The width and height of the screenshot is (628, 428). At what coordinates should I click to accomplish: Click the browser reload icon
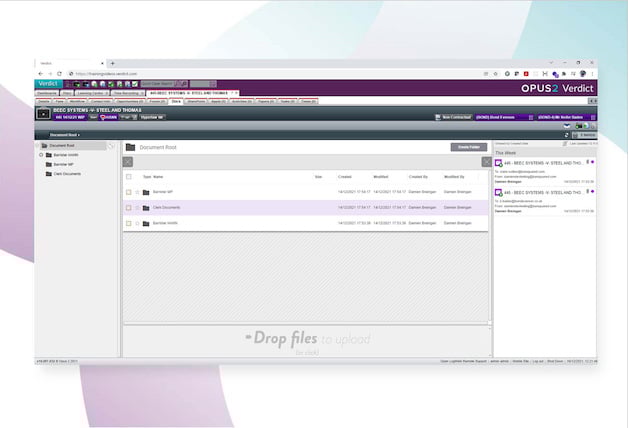(x=59, y=73)
